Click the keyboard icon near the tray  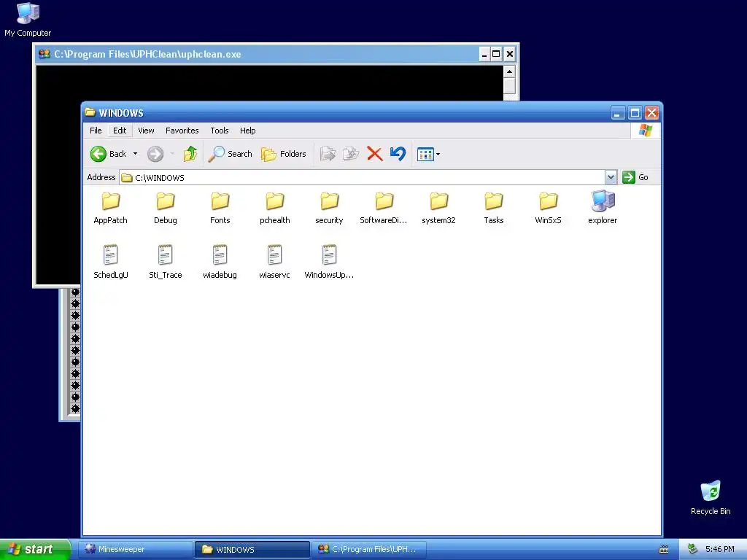[664, 550]
